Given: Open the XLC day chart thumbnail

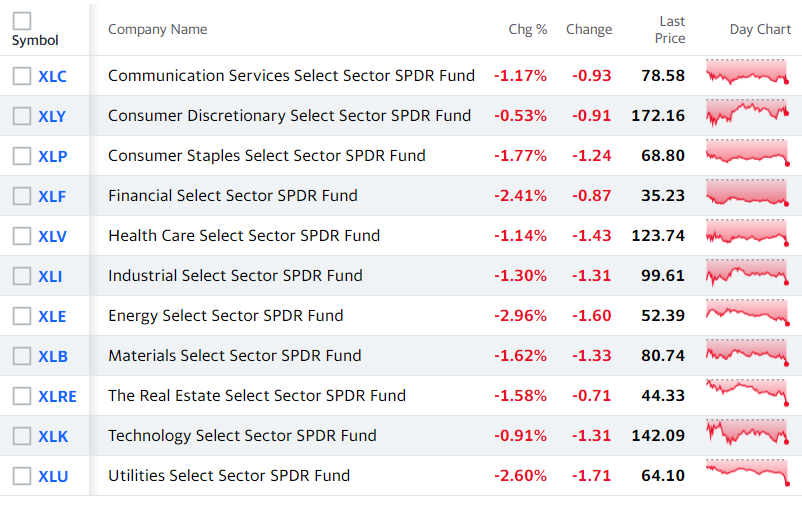Looking at the screenshot, I should coord(747,72).
